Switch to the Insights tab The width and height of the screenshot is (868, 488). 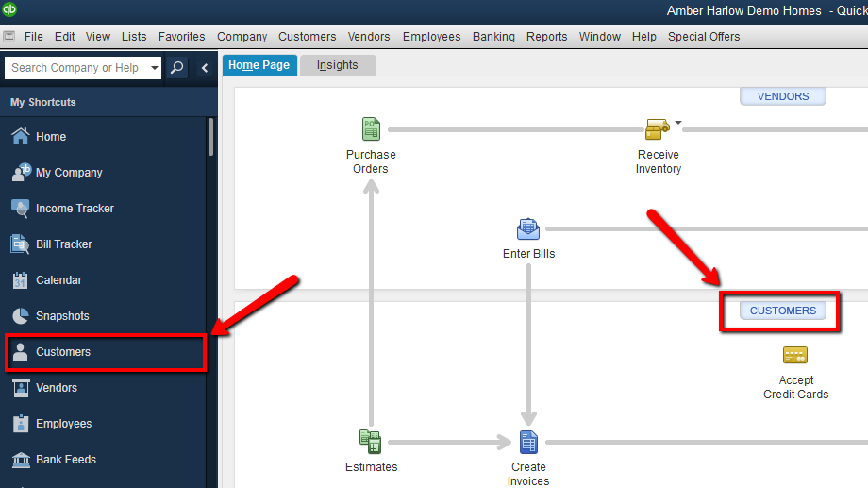tap(338, 65)
